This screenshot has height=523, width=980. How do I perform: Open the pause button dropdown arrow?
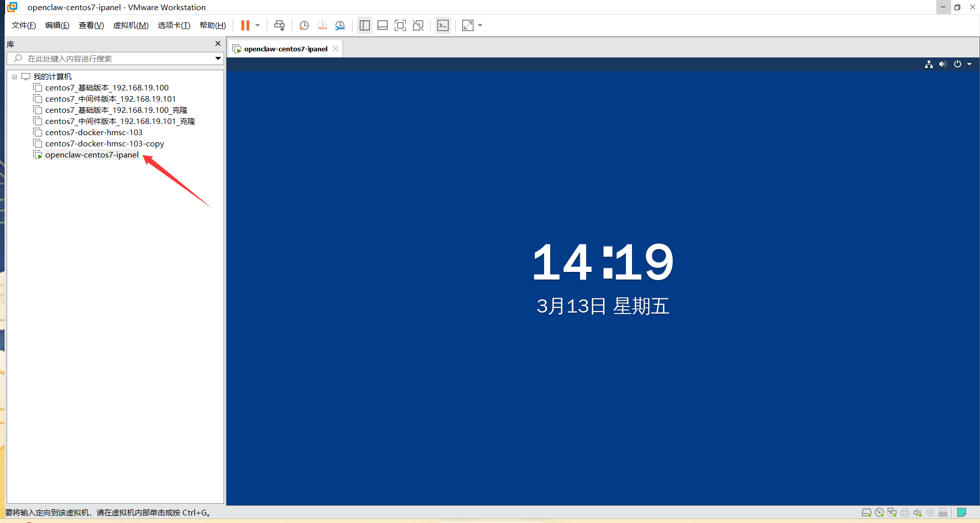tap(257, 25)
